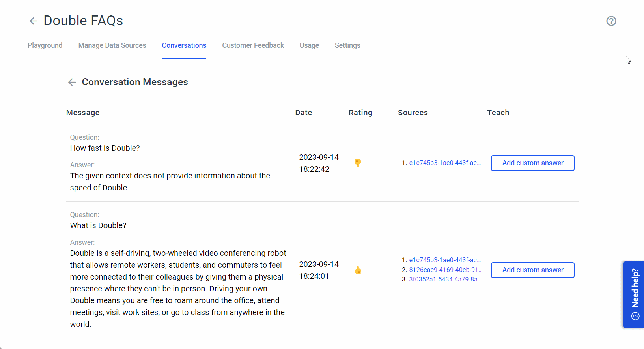Switch to the Usage tab
The height and width of the screenshot is (349, 644).
pos(309,45)
